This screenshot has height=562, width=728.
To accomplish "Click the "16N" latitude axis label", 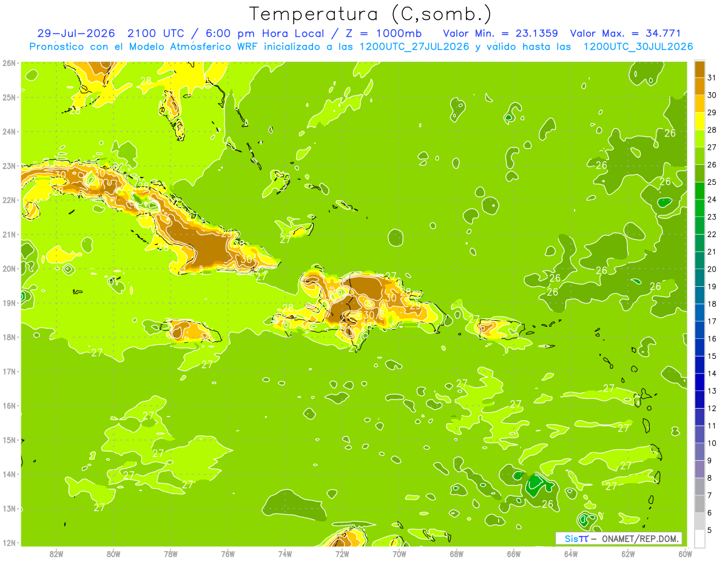I will [8, 406].
